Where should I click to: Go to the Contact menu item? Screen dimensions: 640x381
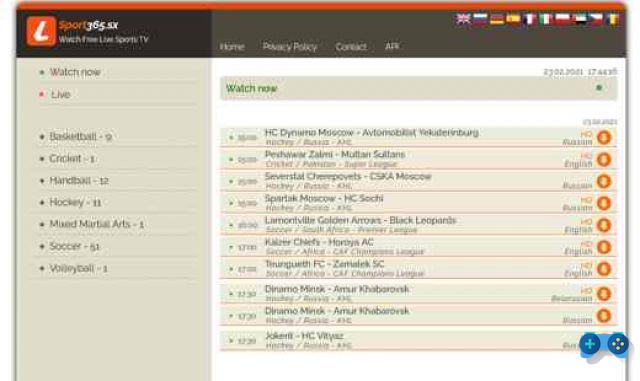click(351, 47)
